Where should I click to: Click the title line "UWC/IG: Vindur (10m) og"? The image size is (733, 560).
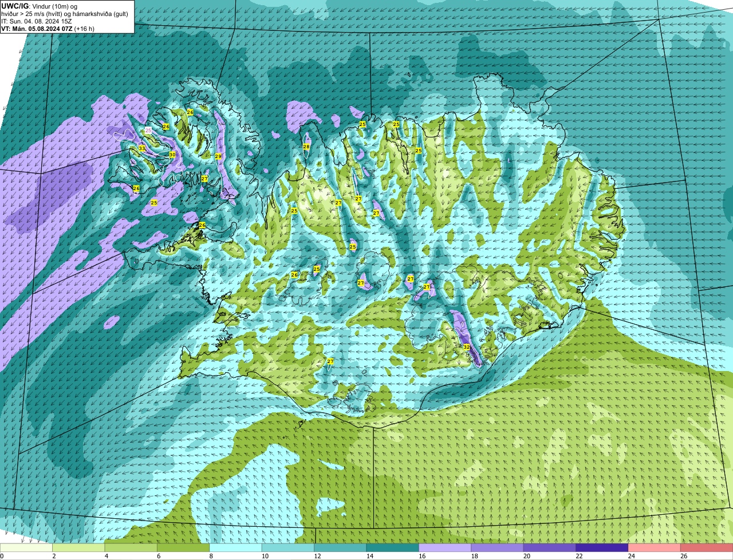(x=39, y=6)
